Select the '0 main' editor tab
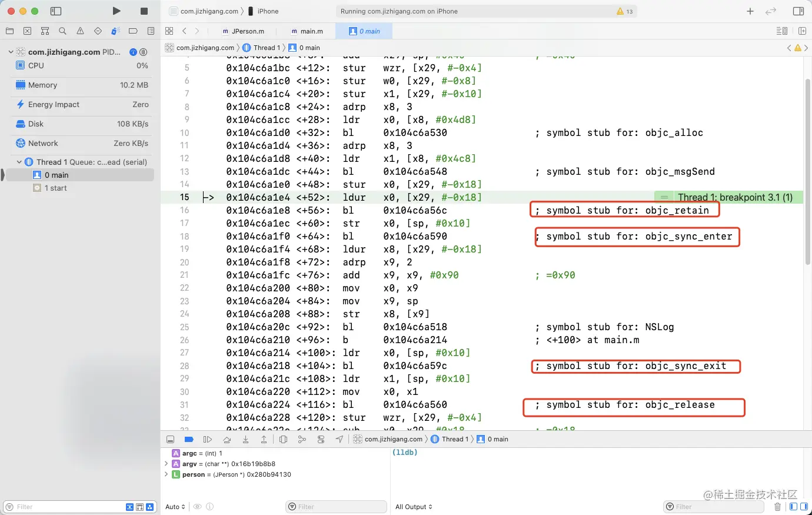The image size is (812, 515). (364, 31)
